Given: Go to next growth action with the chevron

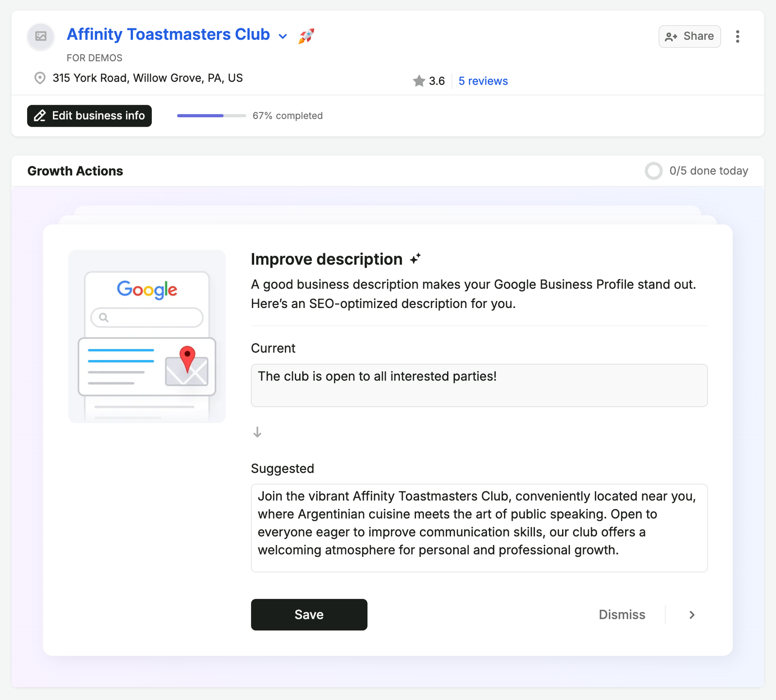Looking at the screenshot, I should click(x=692, y=615).
